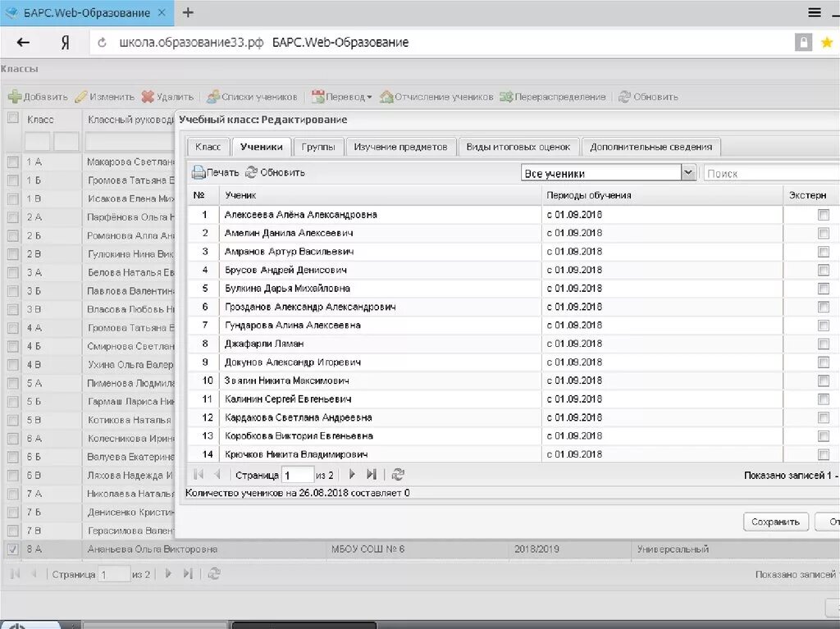This screenshot has height=629, width=840.
Task: Close the БАРС.Web-Образование browser tab
Action: pyautogui.click(x=162, y=12)
